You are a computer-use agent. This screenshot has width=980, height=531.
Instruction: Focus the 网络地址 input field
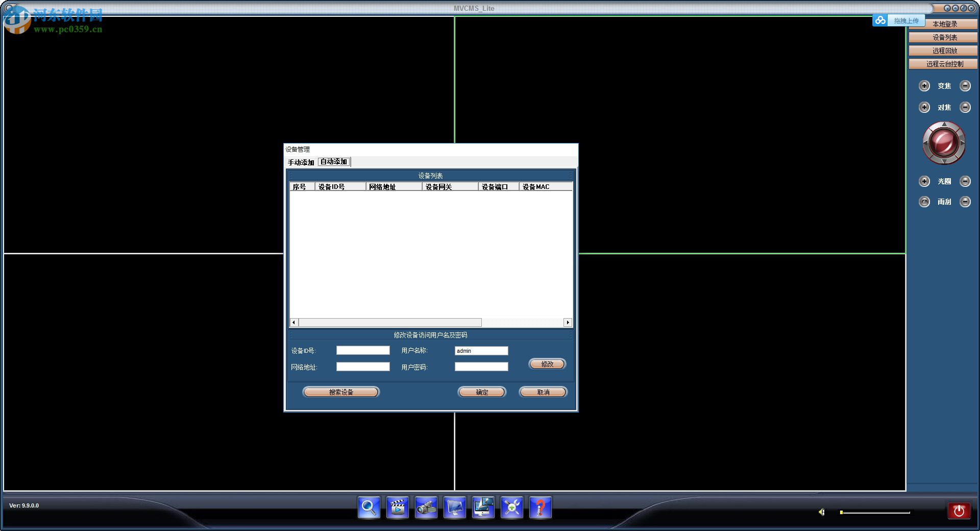(x=363, y=367)
